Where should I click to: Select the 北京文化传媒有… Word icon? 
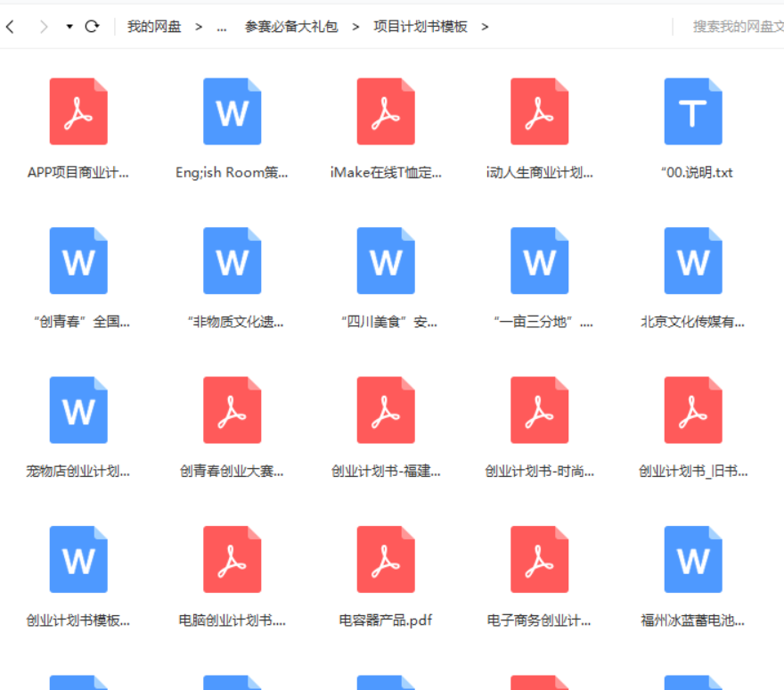[693, 260]
